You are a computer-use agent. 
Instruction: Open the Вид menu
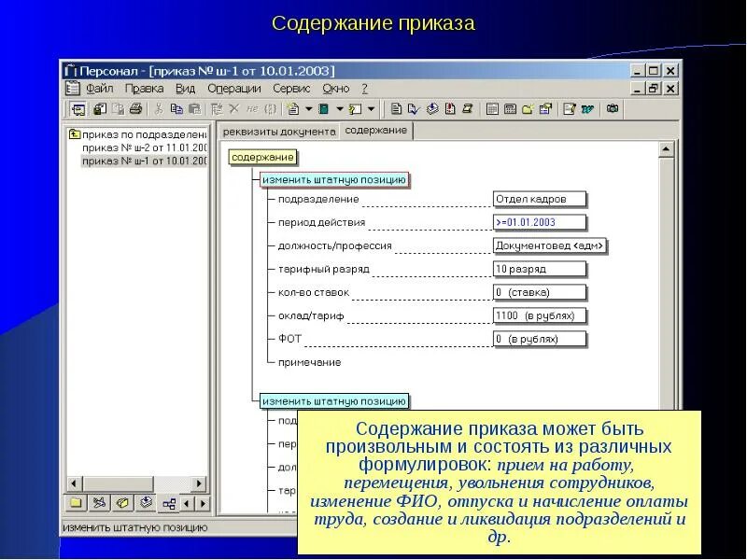click(x=185, y=89)
